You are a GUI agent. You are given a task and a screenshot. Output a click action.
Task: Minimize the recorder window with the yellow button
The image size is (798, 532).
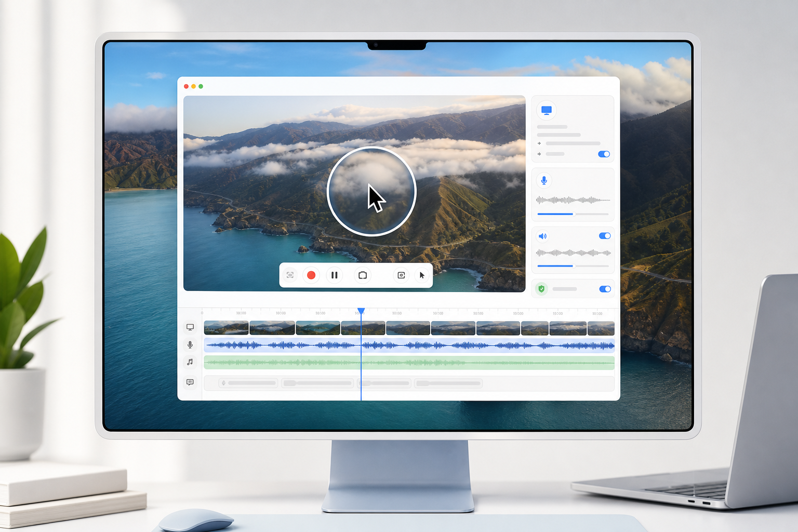(x=193, y=86)
